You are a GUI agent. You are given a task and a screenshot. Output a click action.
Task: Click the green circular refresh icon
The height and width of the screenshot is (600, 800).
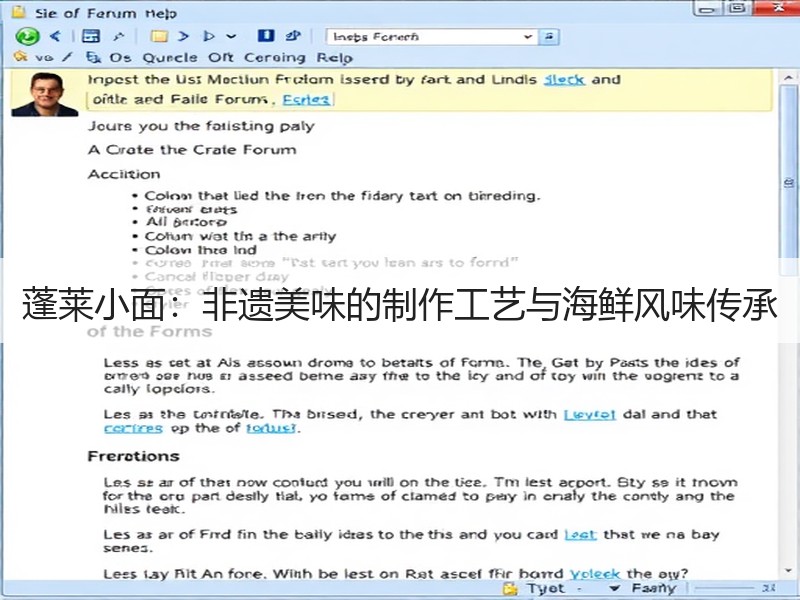(27, 36)
